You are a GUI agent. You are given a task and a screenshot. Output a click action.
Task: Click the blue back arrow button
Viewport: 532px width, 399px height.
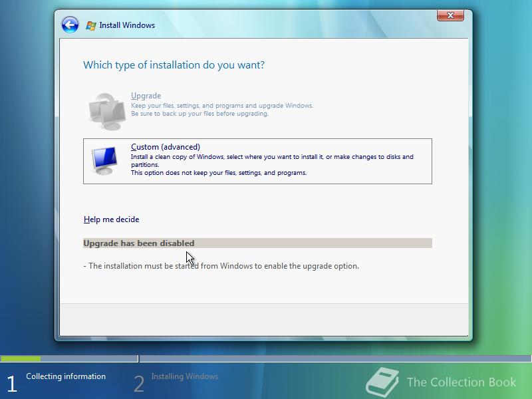(70, 25)
